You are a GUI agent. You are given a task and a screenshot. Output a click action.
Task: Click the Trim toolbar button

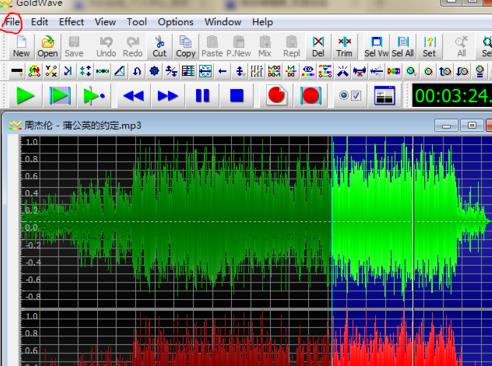[344, 46]
